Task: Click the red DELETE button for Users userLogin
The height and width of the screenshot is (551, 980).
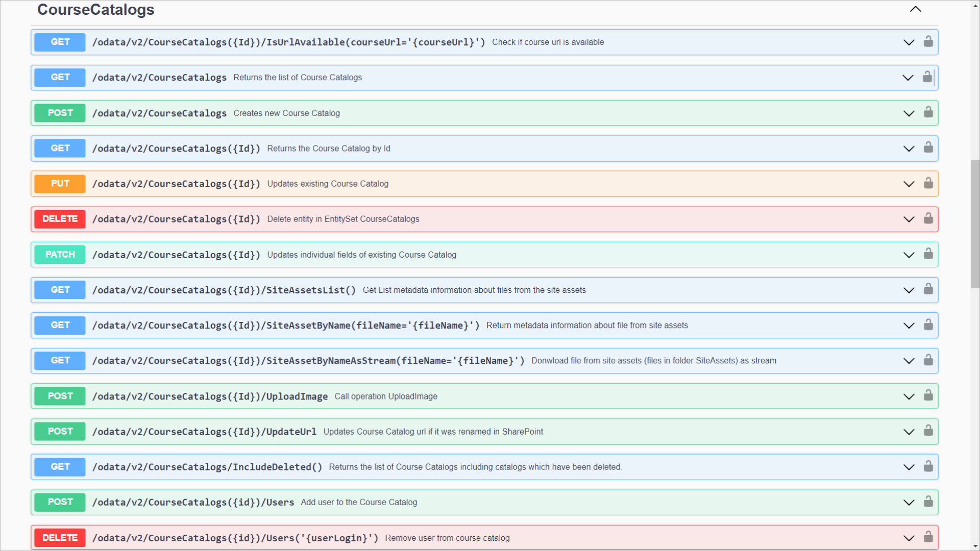Action: pyautogui.click(x=60, y=537)
